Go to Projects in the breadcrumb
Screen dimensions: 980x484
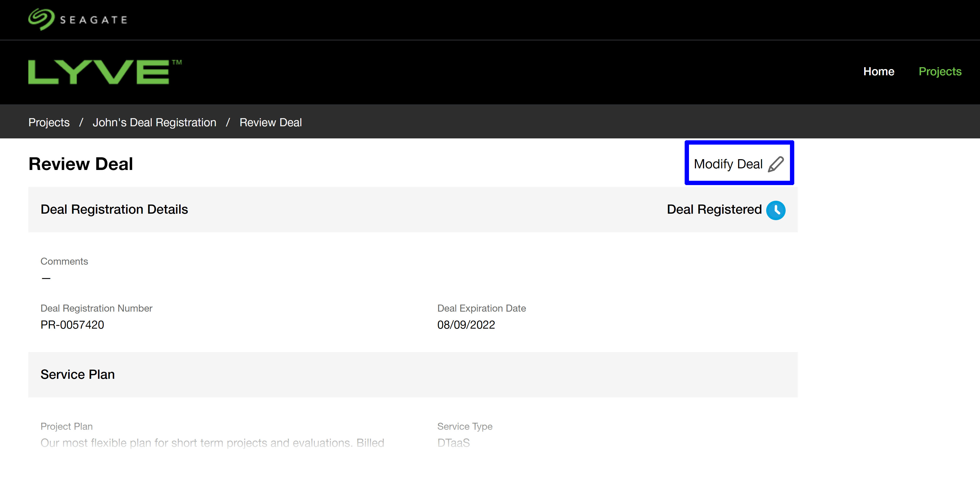click(x=49, y=122)
